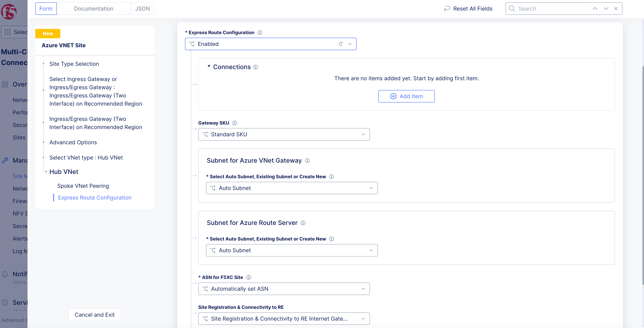
Task: Click the info icon beside Connections
Action: (256, 67)
